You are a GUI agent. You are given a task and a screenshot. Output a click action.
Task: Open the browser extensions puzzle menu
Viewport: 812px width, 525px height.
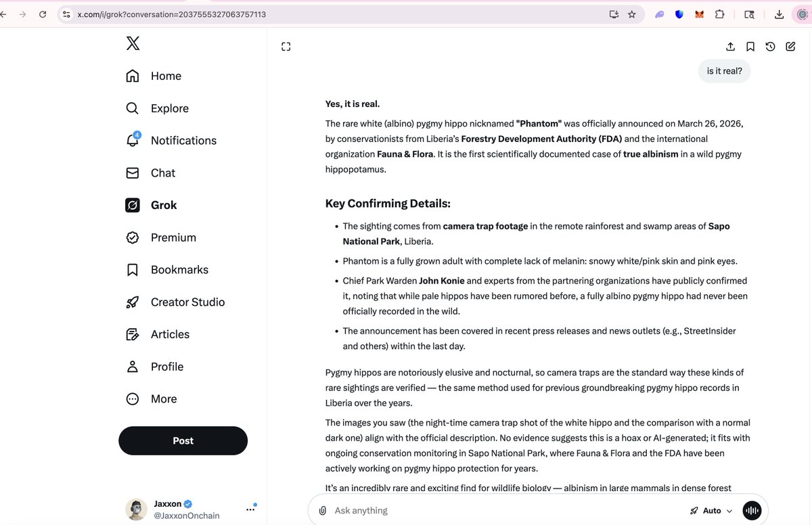pos(719,14)
